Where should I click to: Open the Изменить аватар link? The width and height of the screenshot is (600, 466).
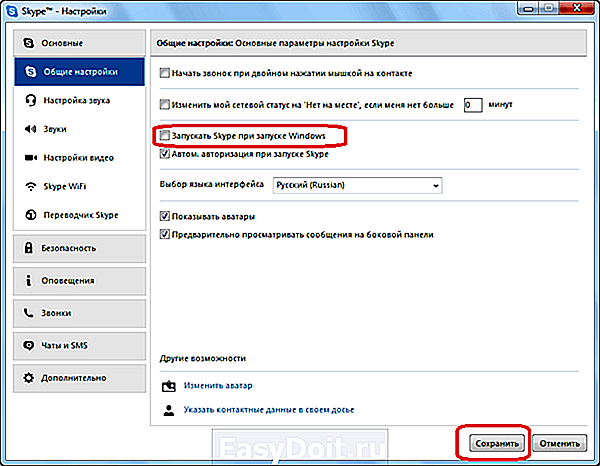tap(218, 385)
